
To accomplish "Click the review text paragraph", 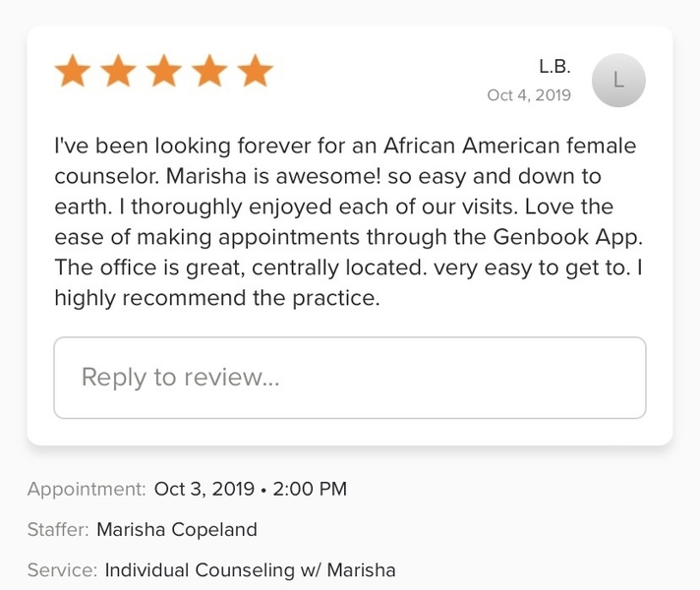I will 345,222.
